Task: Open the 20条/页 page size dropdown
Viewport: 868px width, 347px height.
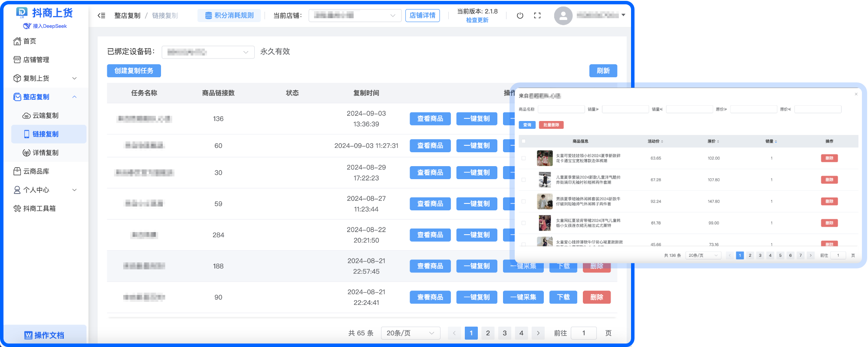Action: (410, 333)
